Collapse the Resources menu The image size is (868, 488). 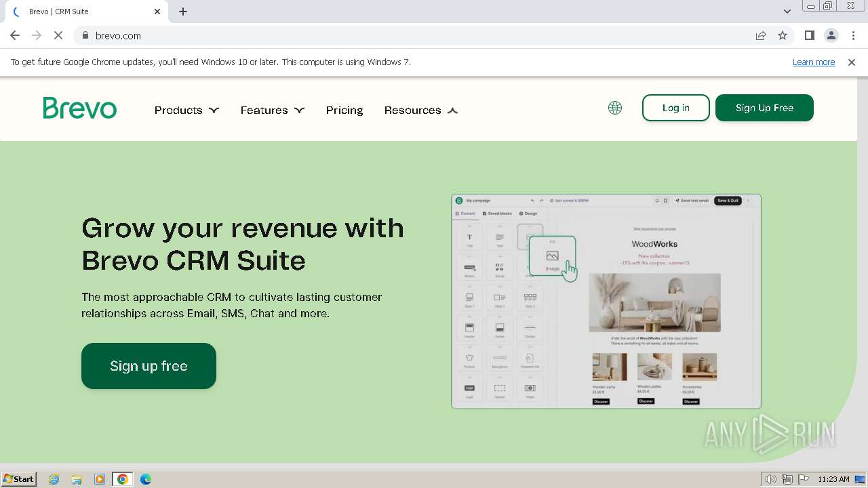(x=421, y=110)
